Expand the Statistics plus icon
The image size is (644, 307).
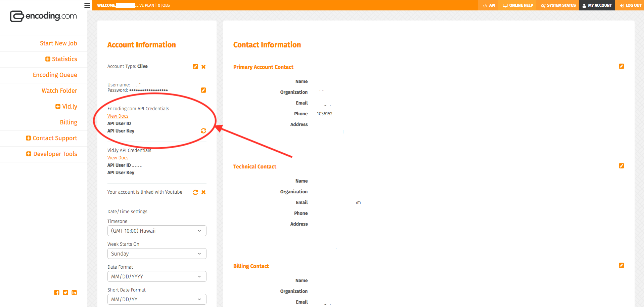48,59
